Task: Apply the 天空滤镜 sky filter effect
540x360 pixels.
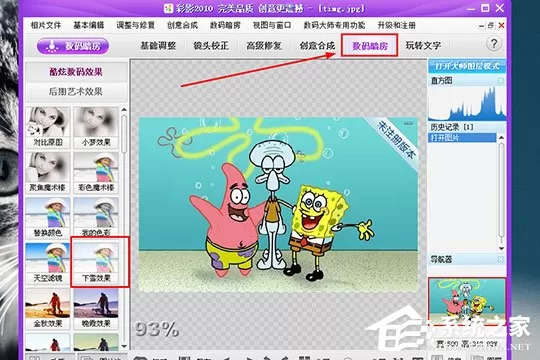Action: [48, 263]
